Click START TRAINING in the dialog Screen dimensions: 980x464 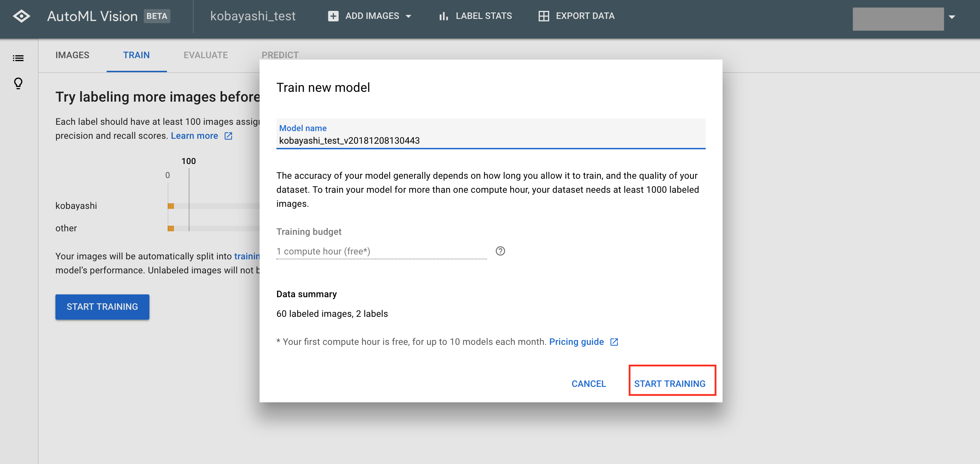tap(669, 383)
